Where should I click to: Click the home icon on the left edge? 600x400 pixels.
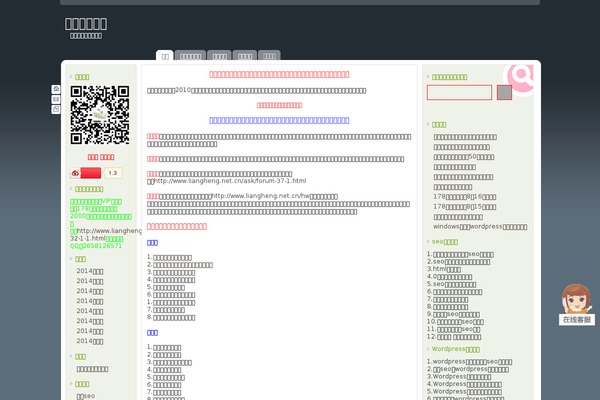tap(56, 89)
